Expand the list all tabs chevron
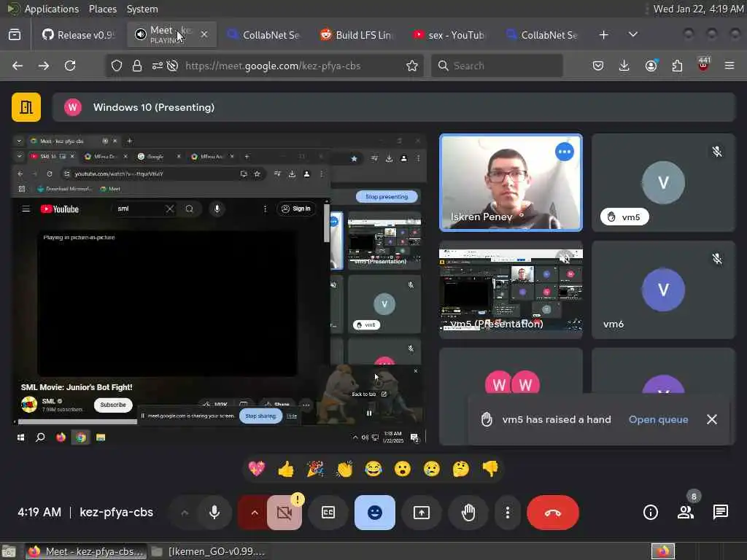 pos(632,35)
